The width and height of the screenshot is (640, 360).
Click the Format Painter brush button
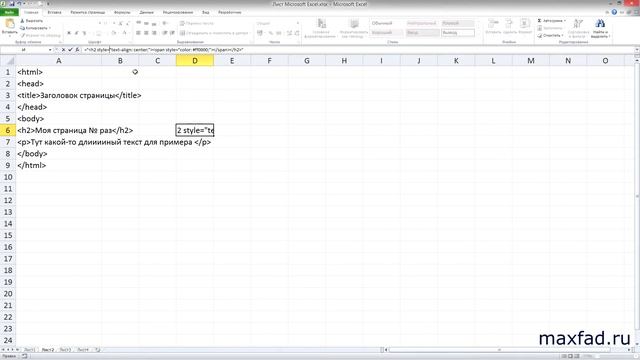tap(41, 36)
